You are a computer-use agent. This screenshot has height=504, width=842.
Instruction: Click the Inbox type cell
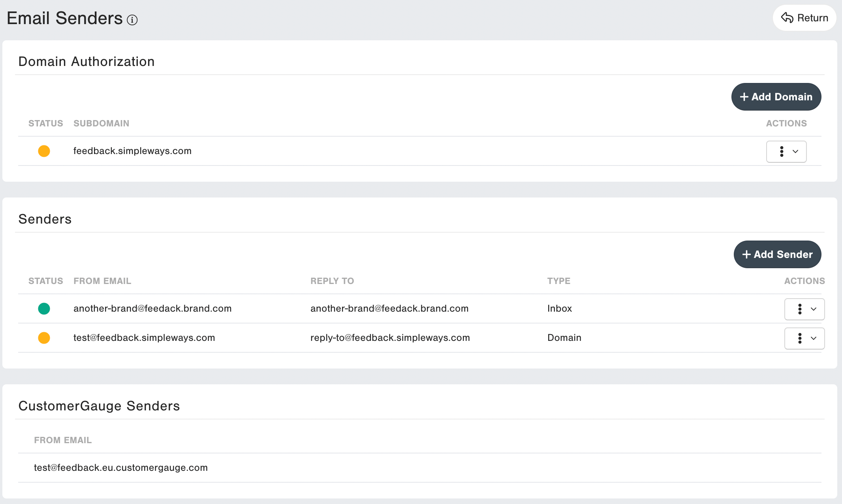[559, 308]
